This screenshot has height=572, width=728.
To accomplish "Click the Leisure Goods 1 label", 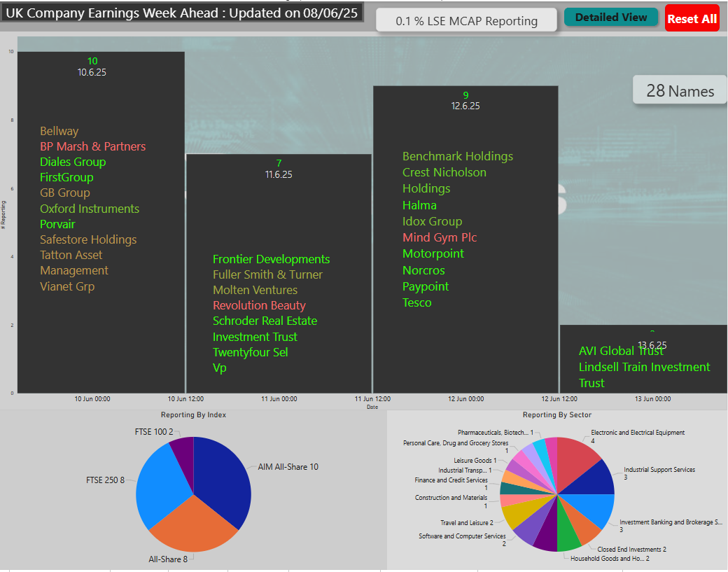I will 475,461.
